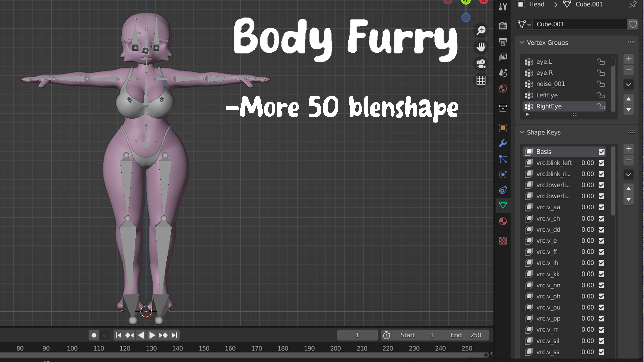Remove the selected vertex group with minus button
The height and width of the screenshot is (362, 644).
pyautogui.click(x=629, y=70)
